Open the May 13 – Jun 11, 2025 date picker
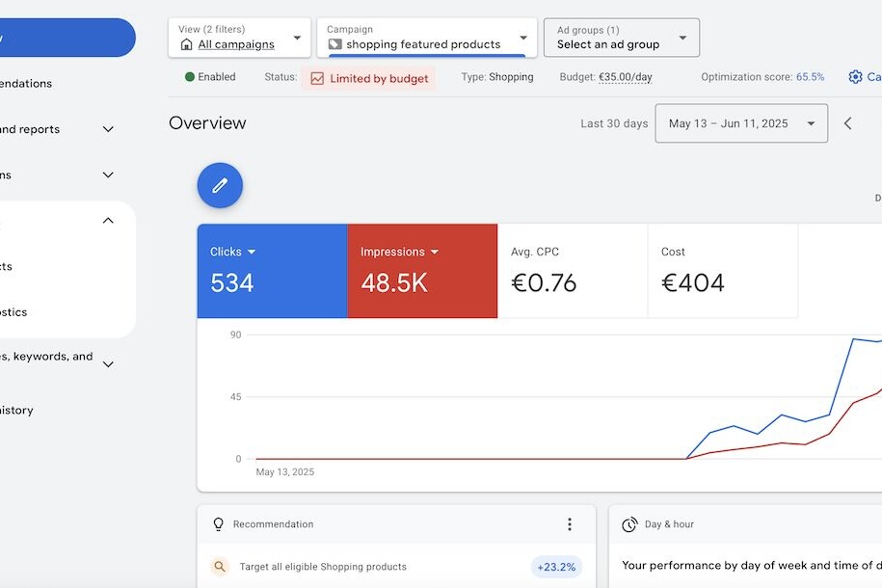 [741, 123]
